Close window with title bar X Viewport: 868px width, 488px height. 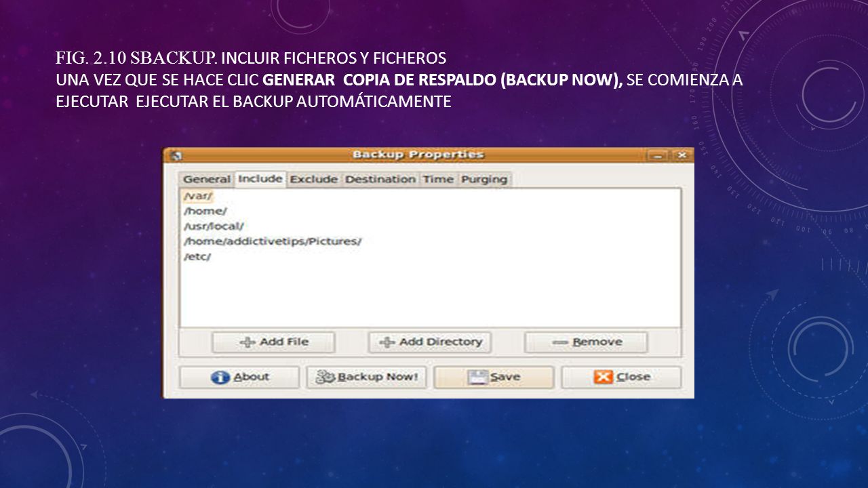click(682, 155)
